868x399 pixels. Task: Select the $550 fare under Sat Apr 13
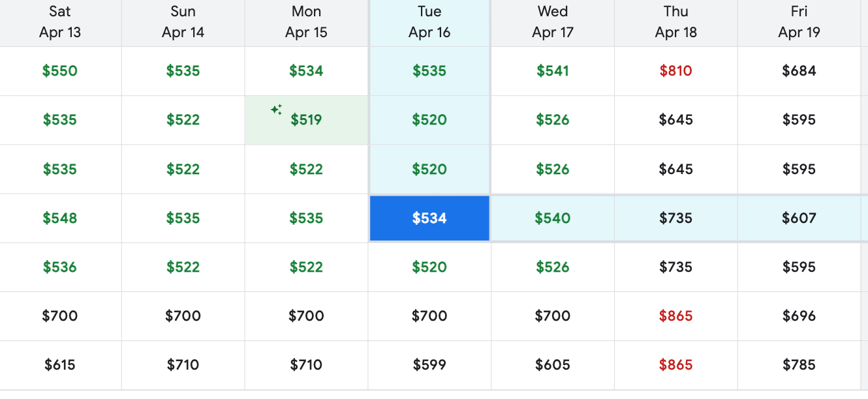coord(60,71)
